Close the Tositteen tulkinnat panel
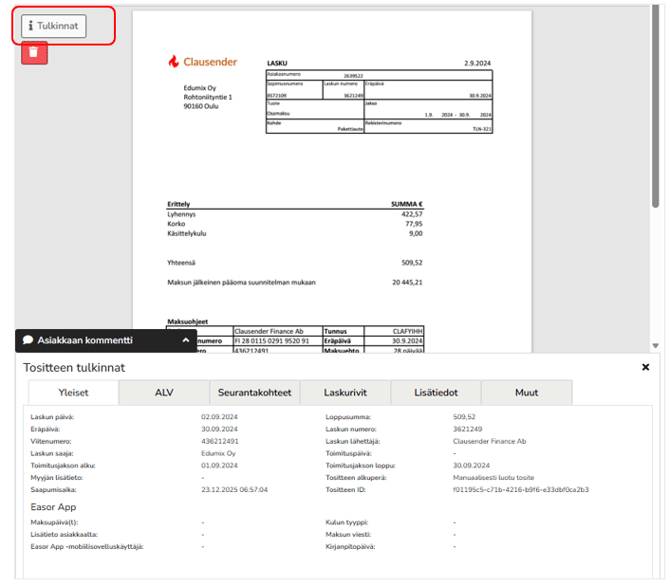670x586 pixels. click(645, 367)
